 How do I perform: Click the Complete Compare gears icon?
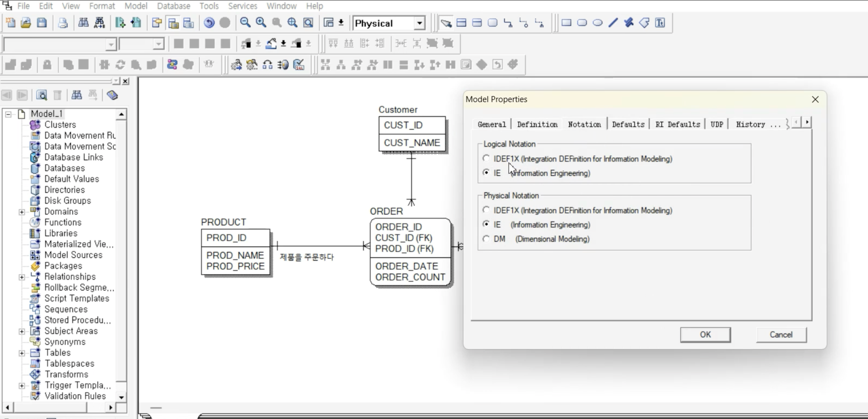click(252, 65)
